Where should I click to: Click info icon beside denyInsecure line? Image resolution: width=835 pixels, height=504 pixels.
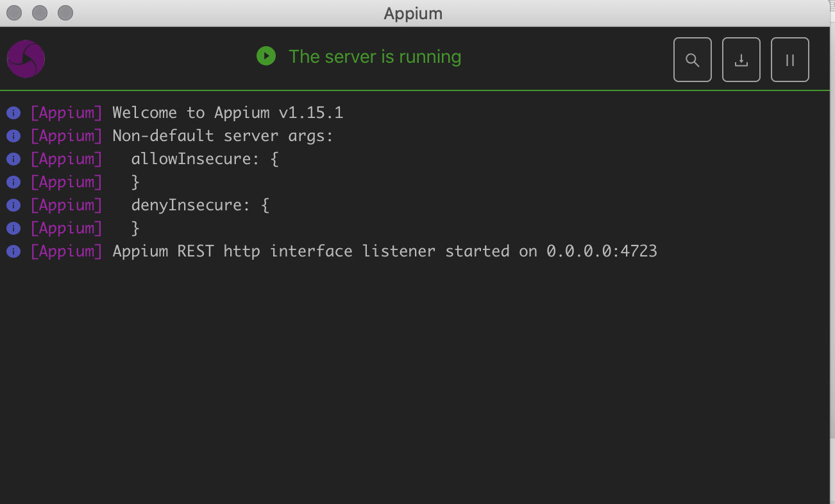(13, 206)
